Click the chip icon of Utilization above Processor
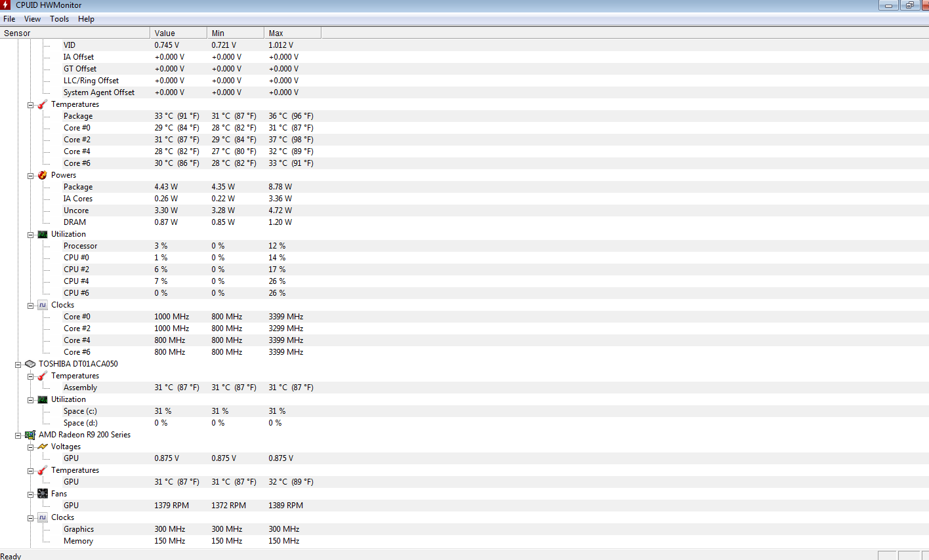 (x=43, y=234)
